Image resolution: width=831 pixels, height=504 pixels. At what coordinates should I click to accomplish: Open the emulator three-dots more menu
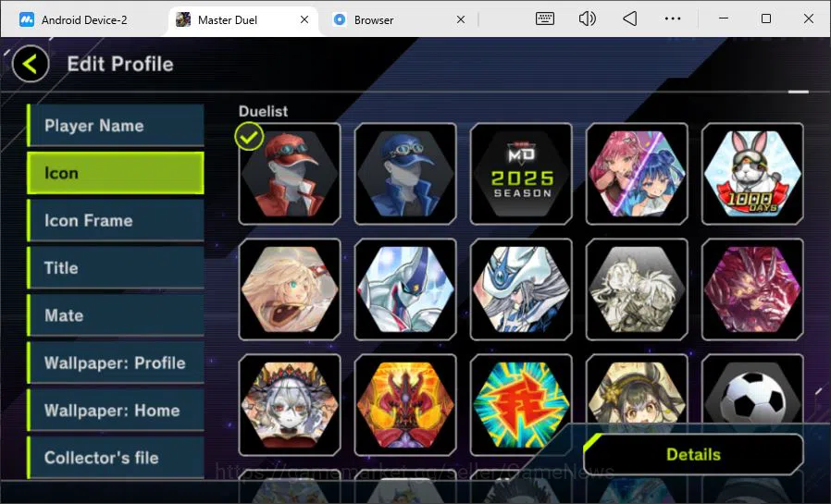tap(673, 18)
